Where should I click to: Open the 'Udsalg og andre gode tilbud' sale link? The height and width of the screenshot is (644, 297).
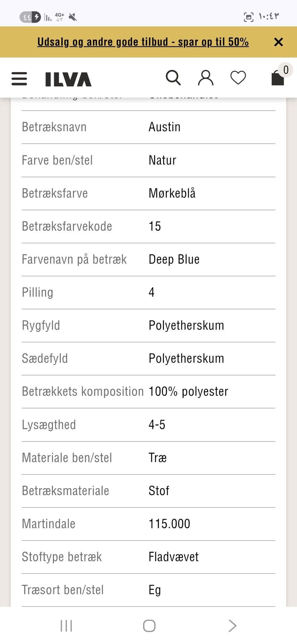(143, 42)
